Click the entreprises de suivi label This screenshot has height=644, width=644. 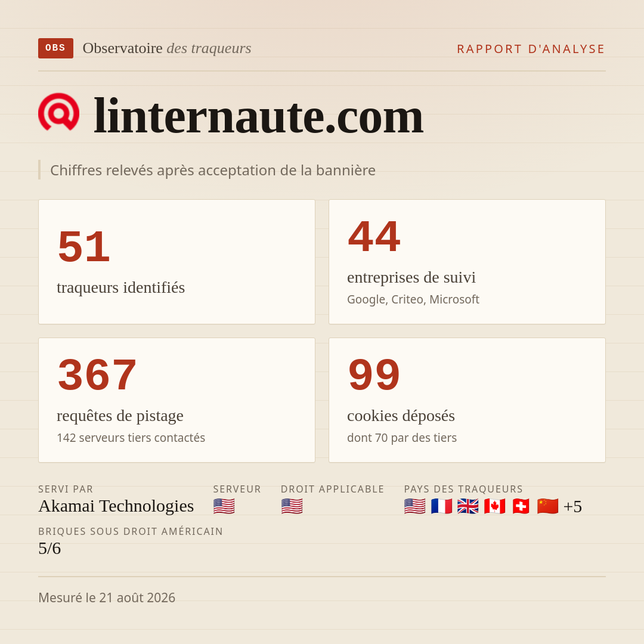click(411, 277)
